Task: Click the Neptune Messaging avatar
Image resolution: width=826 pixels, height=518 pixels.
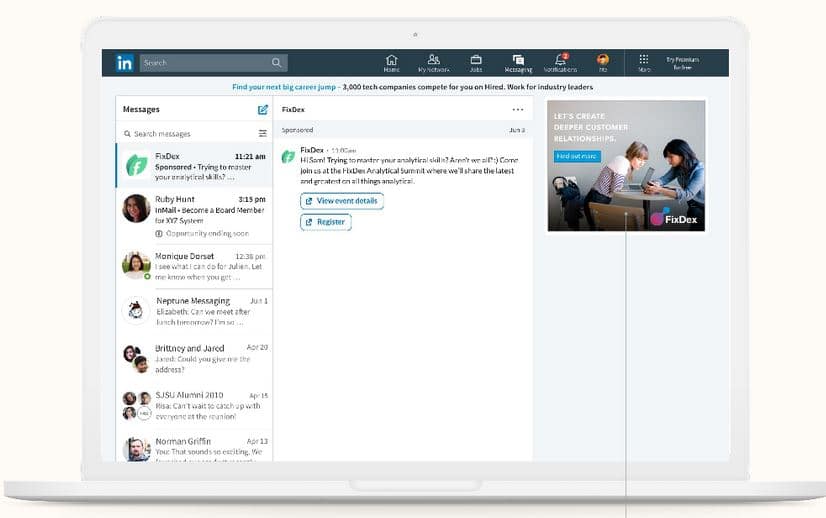Action: tap(136, 310)
